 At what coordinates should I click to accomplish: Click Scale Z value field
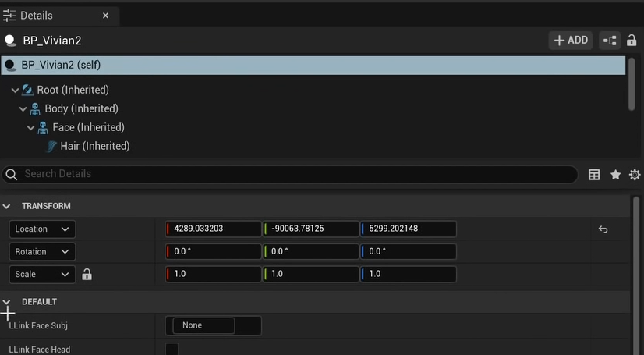click(409, 274)
